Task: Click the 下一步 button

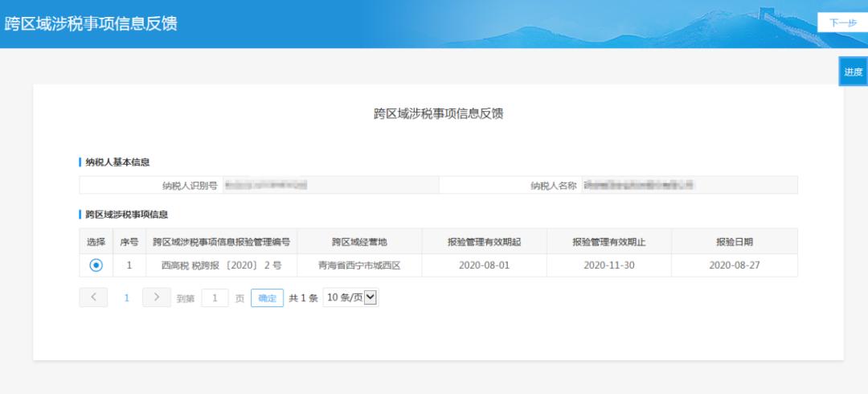Action: tap(842, 23)
